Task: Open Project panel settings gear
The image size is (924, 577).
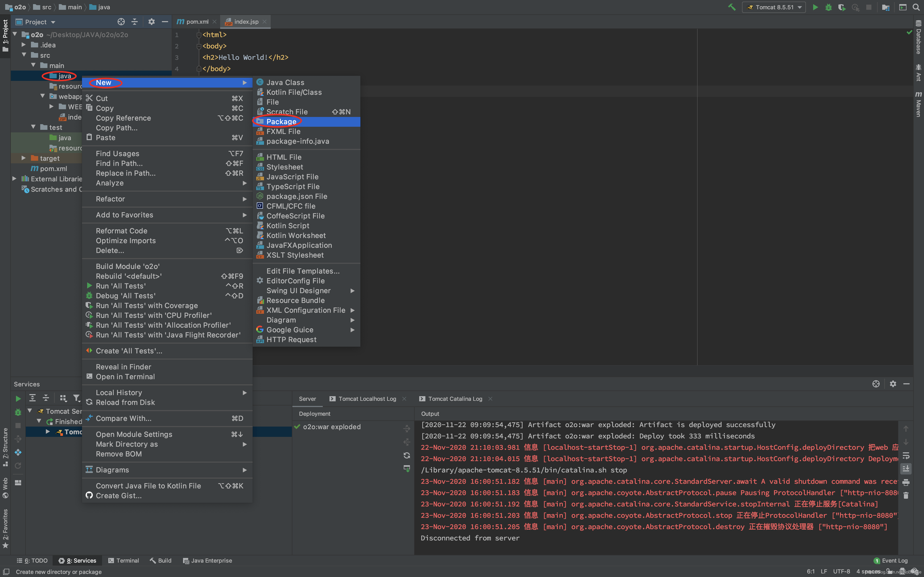Action: click(151, 22)
